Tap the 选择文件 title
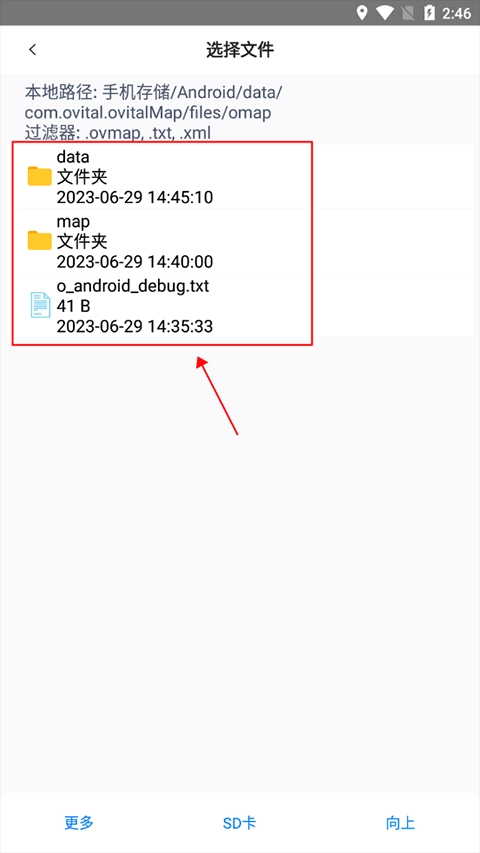480x853 pixels. coord(240,50)
